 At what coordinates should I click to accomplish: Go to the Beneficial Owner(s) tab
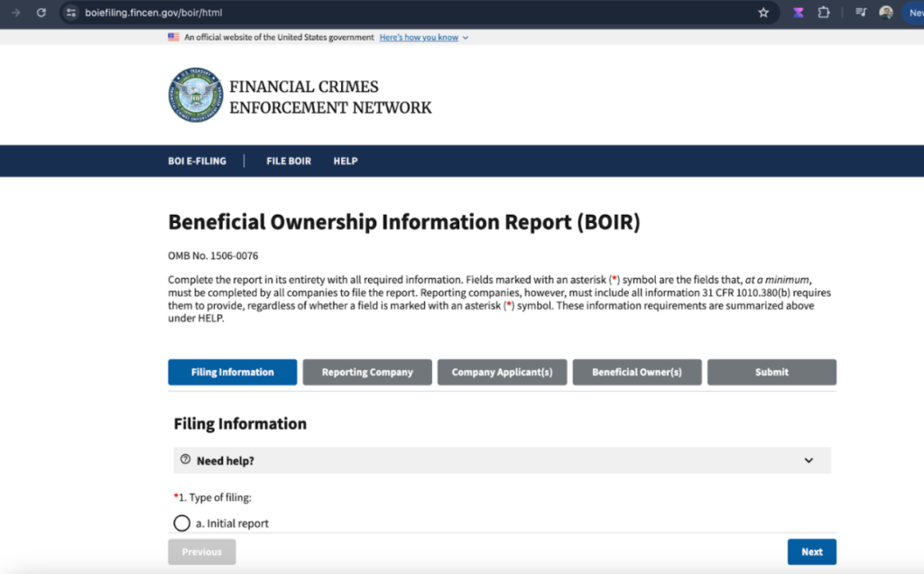(636, 372)
